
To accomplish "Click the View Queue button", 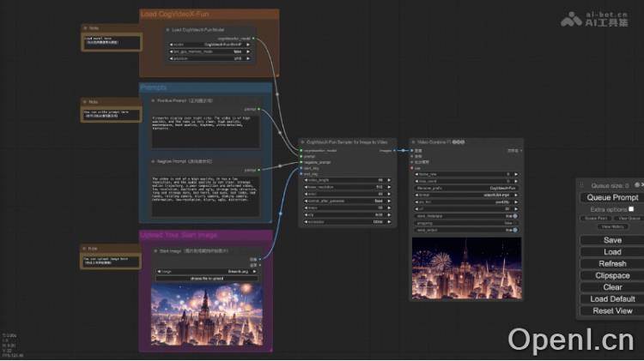I will (x=627, y=218).
